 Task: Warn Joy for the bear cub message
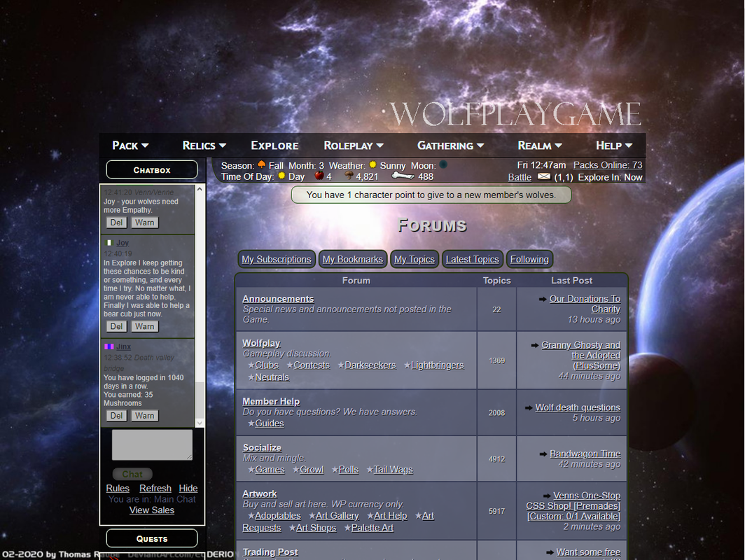144,326
